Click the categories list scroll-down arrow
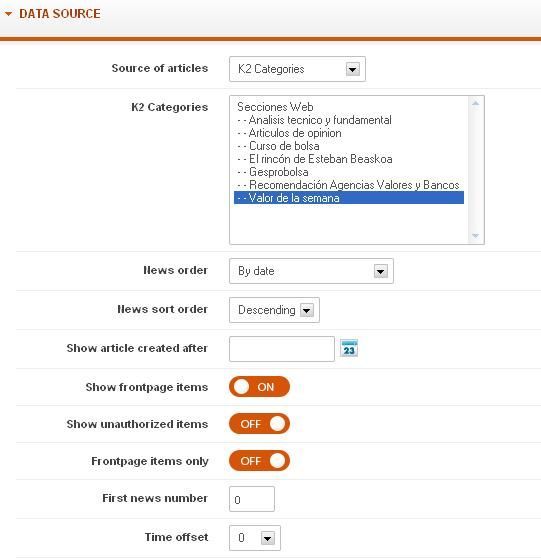 coord(475,235)
